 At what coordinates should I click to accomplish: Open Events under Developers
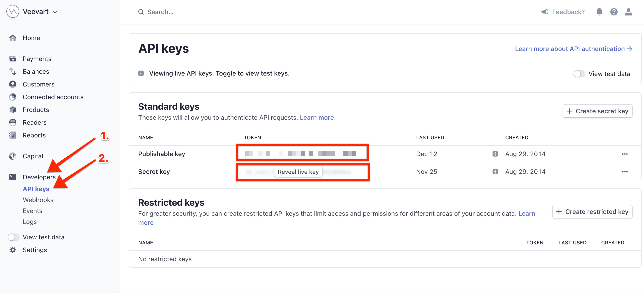coord(33,210)
